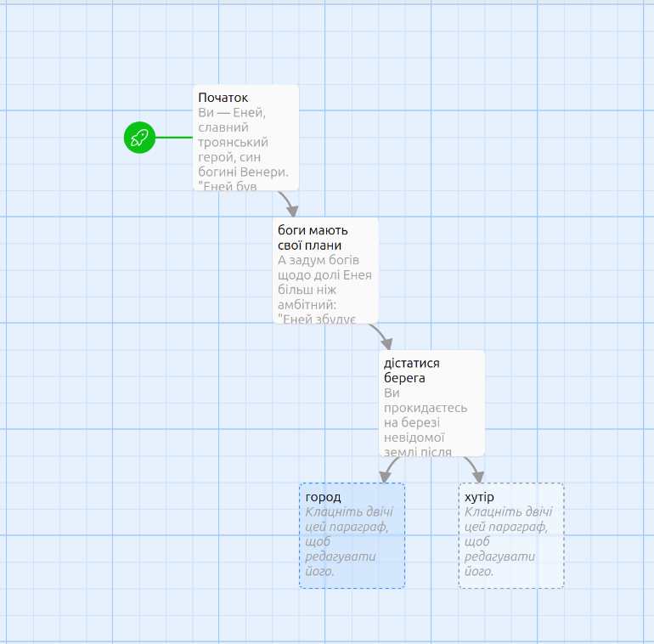Select the Початок passage title
Image resolution: width=654 pixels, height=644 pixels.
click(x=223, y=98)
